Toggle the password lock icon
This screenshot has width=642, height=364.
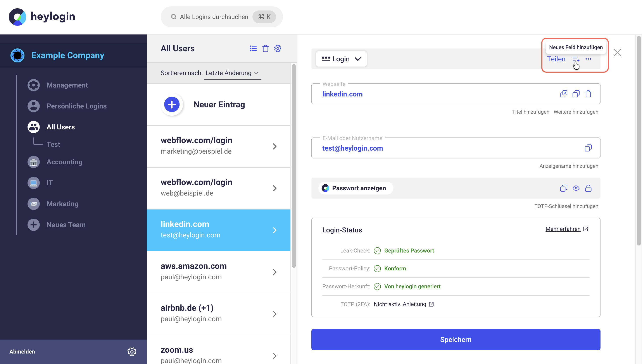[x=588, y=188]
